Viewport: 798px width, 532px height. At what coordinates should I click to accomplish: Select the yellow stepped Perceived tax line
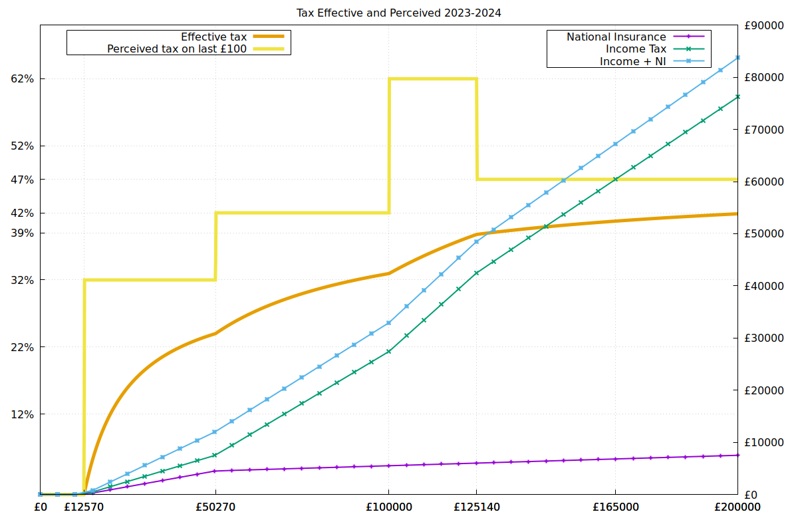432,78
